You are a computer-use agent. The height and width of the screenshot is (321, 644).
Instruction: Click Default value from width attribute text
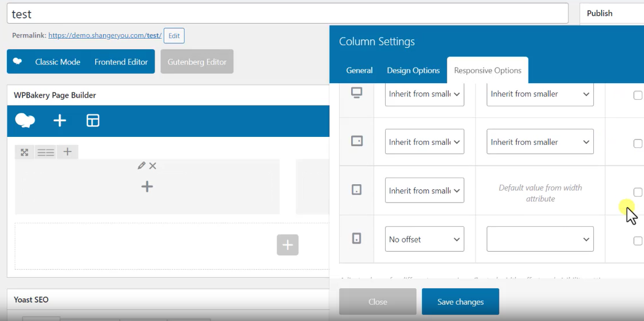pyautogui.click(x=540, y=193)
